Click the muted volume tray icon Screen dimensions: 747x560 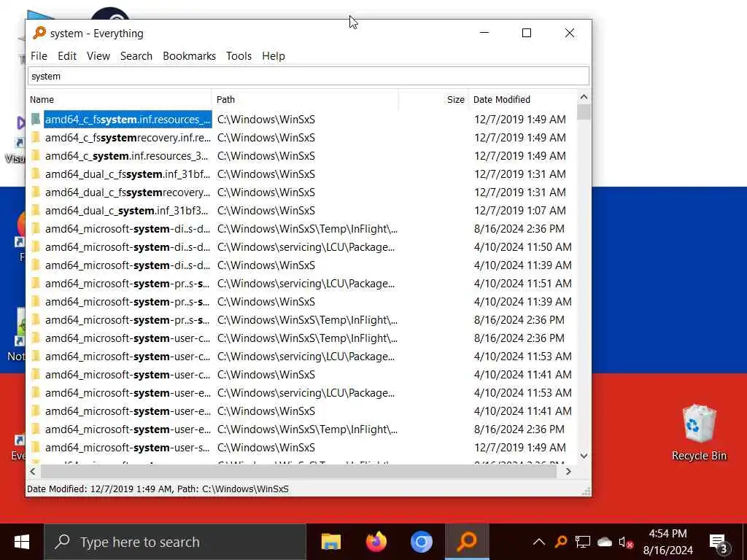pyautogui.click(x=625, y=542)
